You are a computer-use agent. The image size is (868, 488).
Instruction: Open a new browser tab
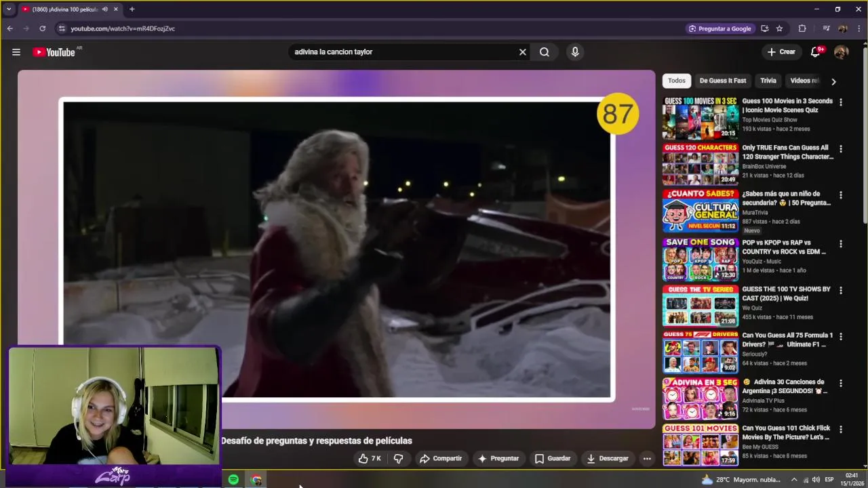point(132,9)
